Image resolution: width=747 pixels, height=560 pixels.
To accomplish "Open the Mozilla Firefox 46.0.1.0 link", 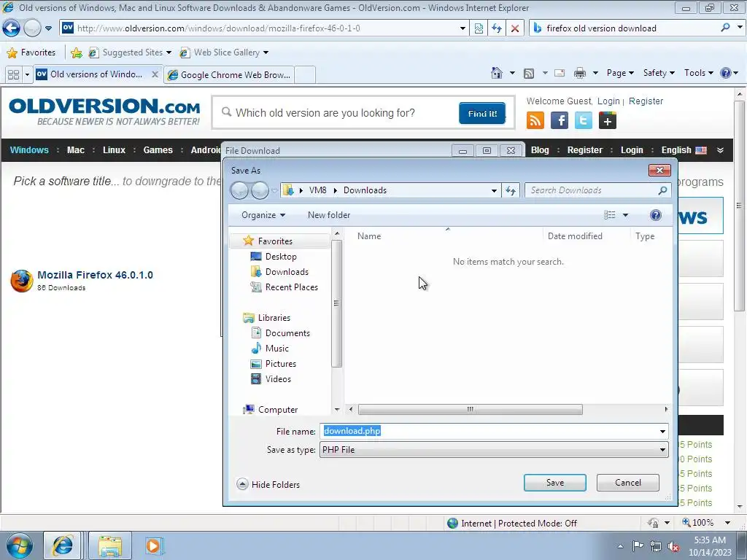I will (x=95, y=275).
